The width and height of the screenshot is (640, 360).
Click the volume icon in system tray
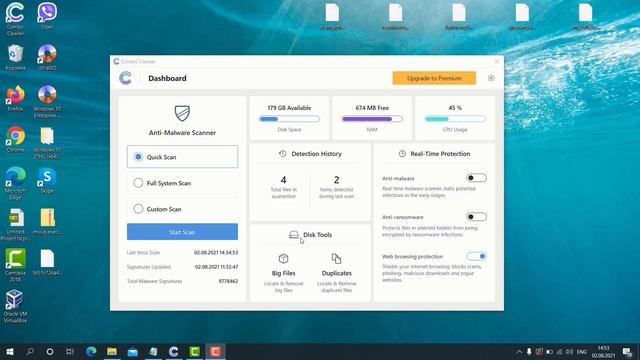pos(569,352)
